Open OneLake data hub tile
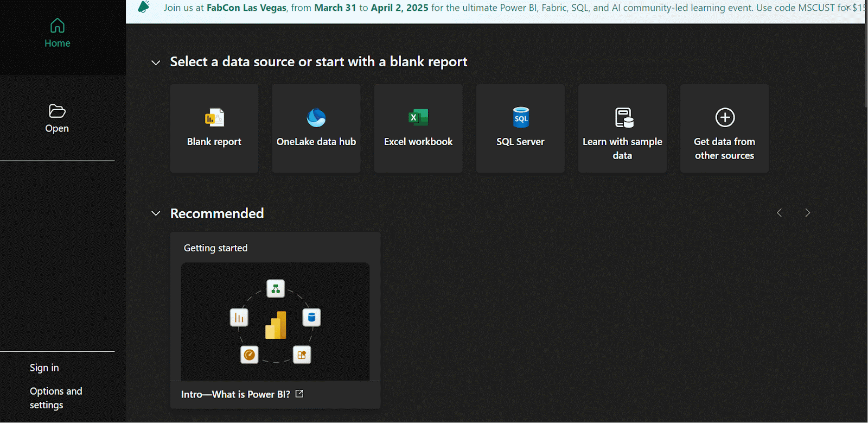 pyautogui.click(x=316, y=128)
